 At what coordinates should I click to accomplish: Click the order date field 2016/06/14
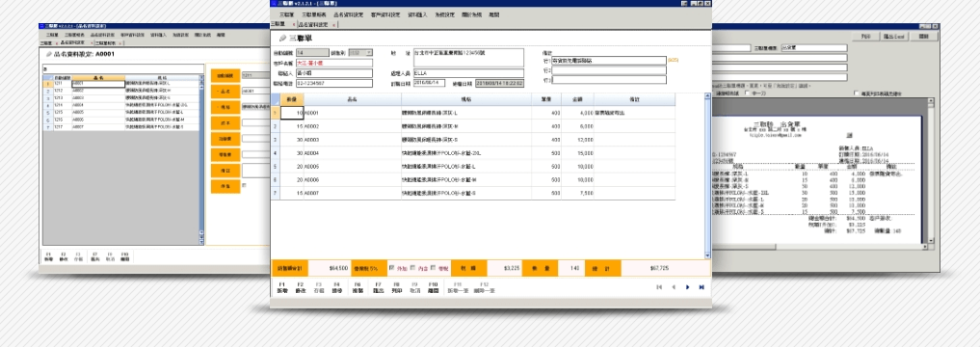(x=429, y=83)
